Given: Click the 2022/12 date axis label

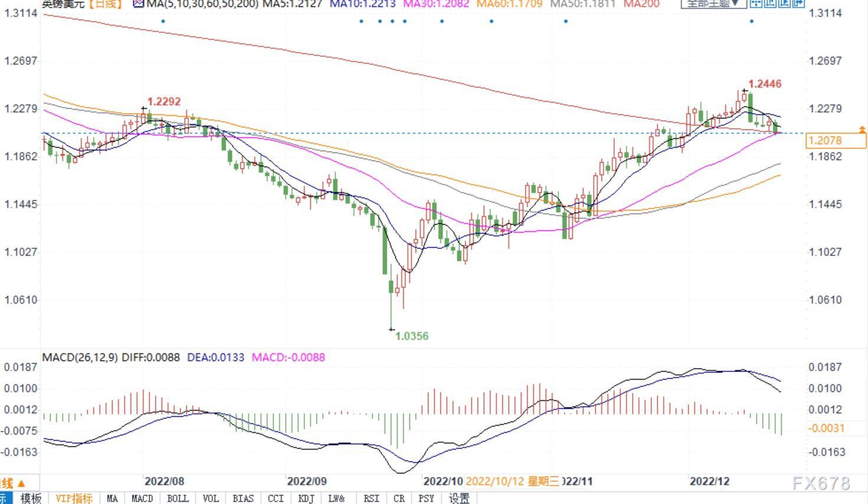Looking at the screenshot, I should tap(710, 481).
